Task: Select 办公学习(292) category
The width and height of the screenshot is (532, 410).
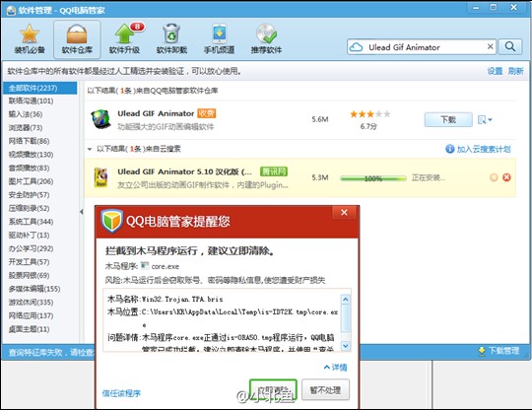Action: click(x=31, y=248)
